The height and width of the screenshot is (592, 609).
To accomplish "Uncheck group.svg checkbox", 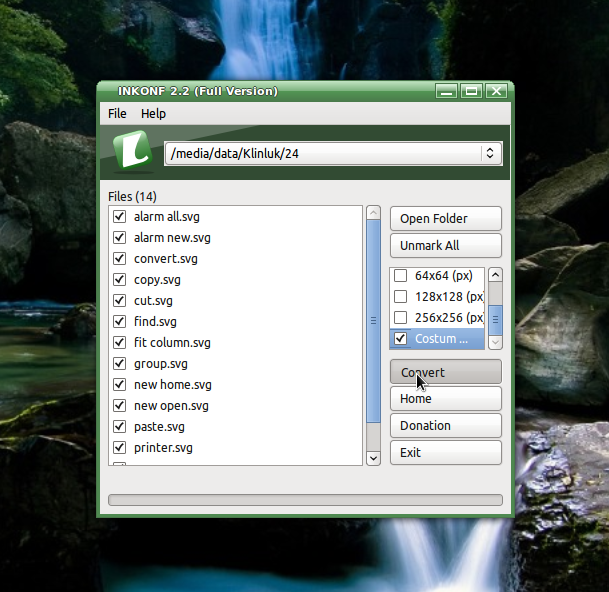I will (120, 363).
